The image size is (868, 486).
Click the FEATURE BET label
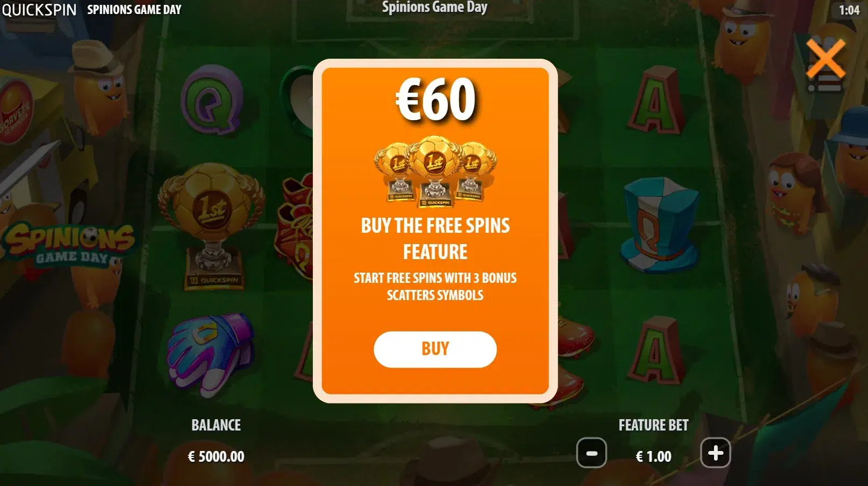pyautogui.click(x=653, y=425)
